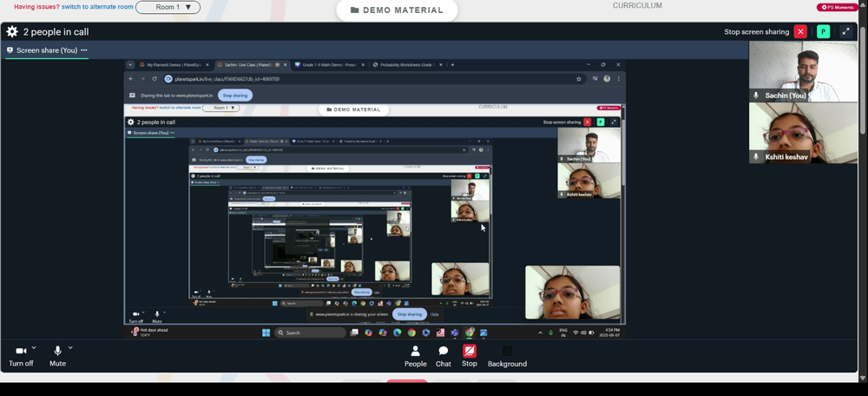
Task: Click the red X to stop screen sharing
Action: pos(800,31)
